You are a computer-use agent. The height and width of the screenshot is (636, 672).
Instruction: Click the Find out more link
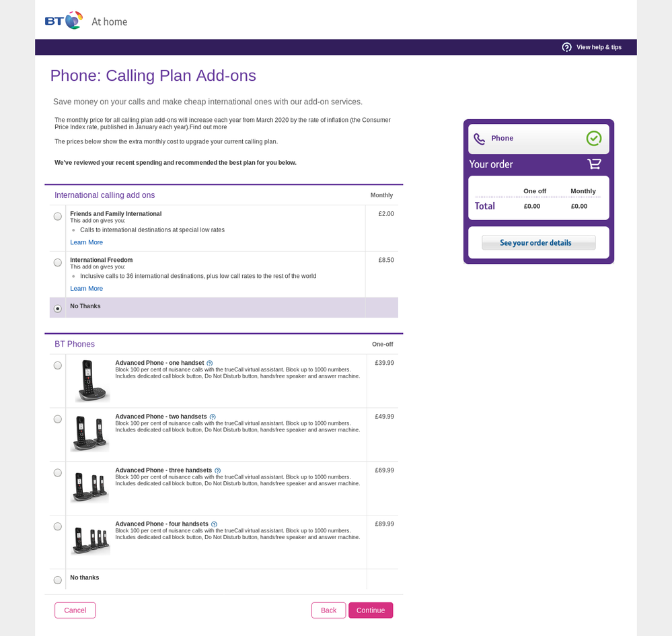pos(209,127)
